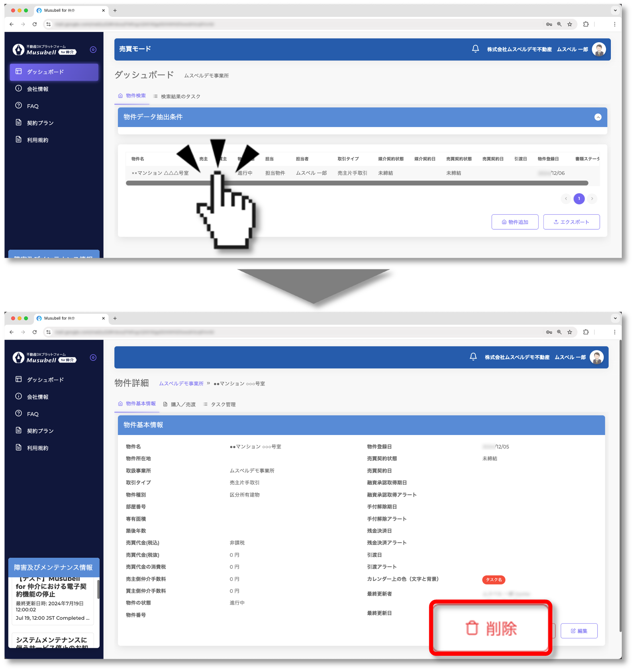This screenshot has height=672, width=635.
Task: Open 利用規約 in the 物件詳細 page sidebar
Action: tap(37, 448)
